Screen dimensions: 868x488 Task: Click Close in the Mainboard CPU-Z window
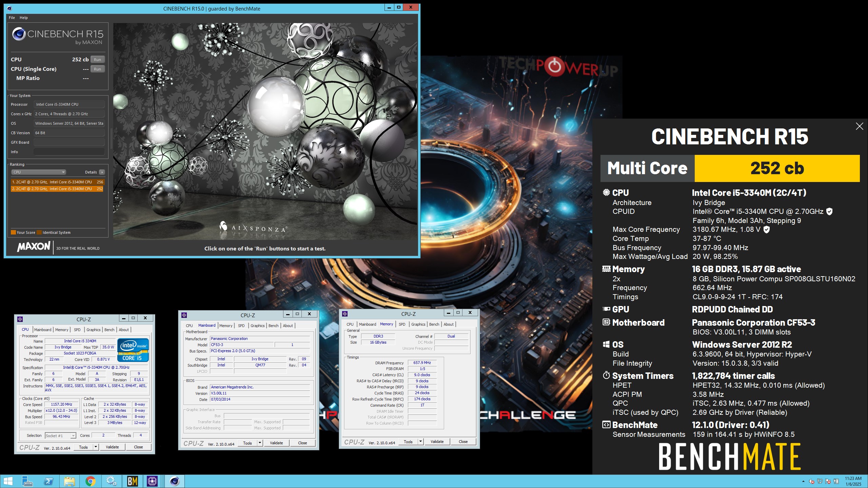click(x=302, y=443)
